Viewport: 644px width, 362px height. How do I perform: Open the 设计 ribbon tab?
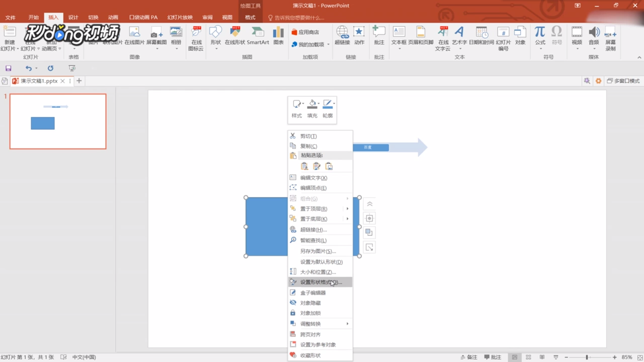point(73,17)
